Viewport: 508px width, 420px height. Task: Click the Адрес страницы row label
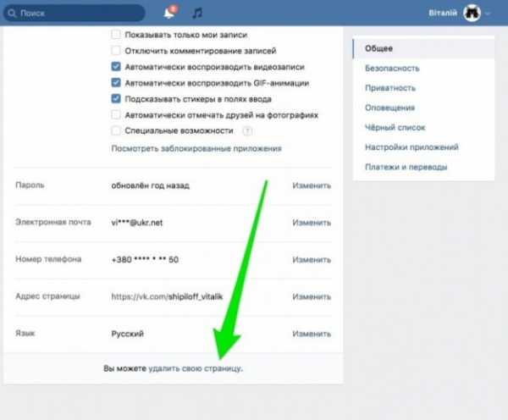tap(47, 296)
